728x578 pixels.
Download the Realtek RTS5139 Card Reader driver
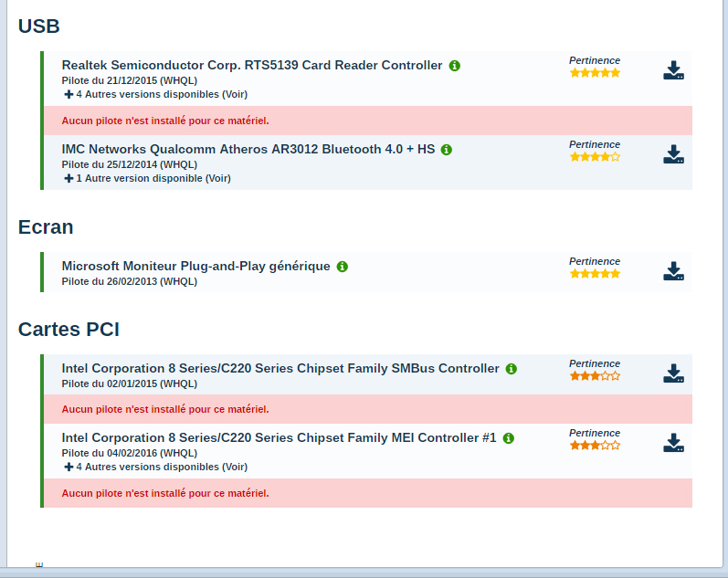click(x=673, y=70)
